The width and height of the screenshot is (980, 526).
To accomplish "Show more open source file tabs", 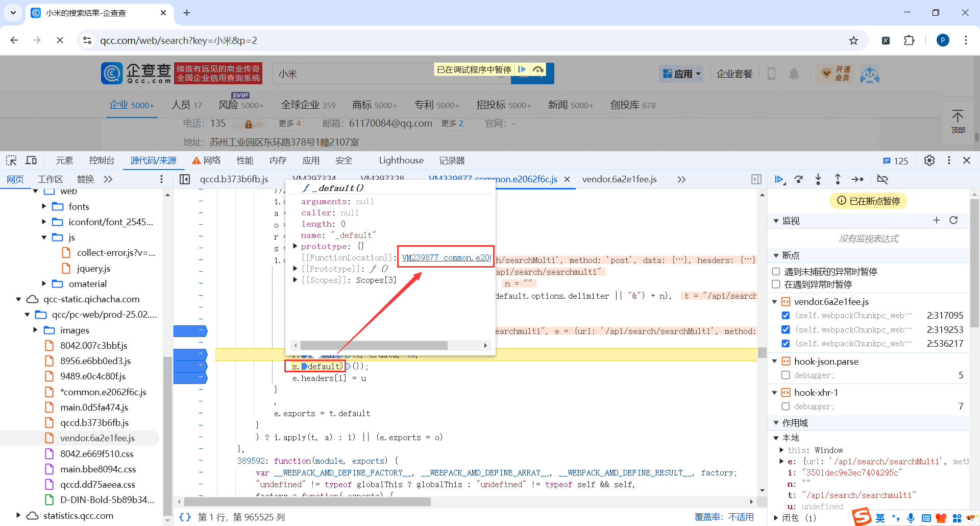I will [681, 179].
